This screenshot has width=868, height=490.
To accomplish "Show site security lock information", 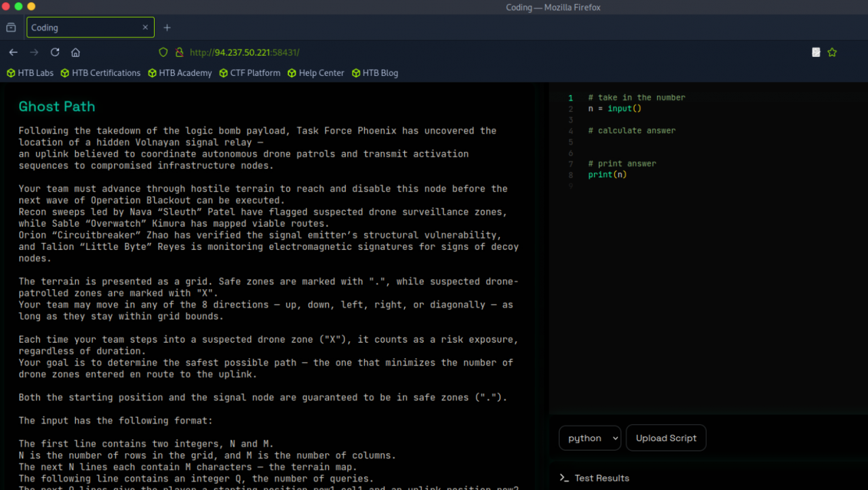I will point(179,52).
